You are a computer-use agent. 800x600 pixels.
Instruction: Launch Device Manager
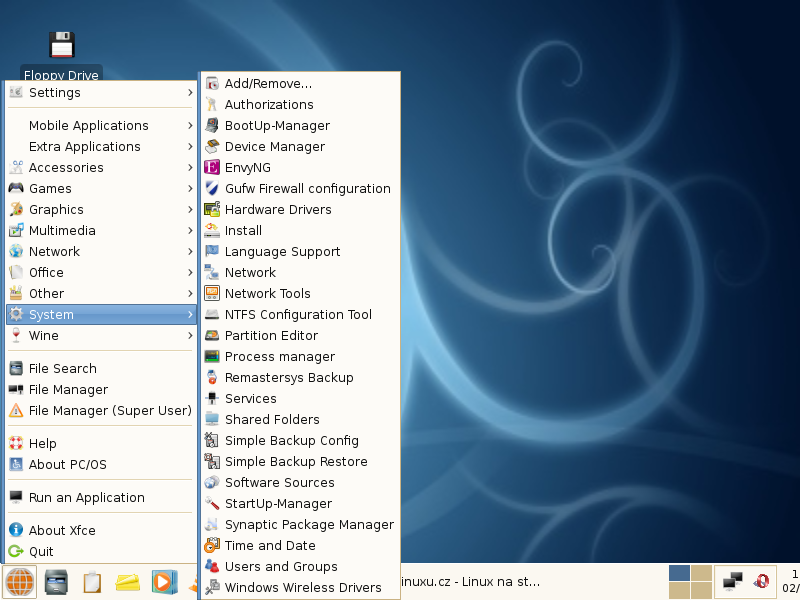[x=301, y=146]
